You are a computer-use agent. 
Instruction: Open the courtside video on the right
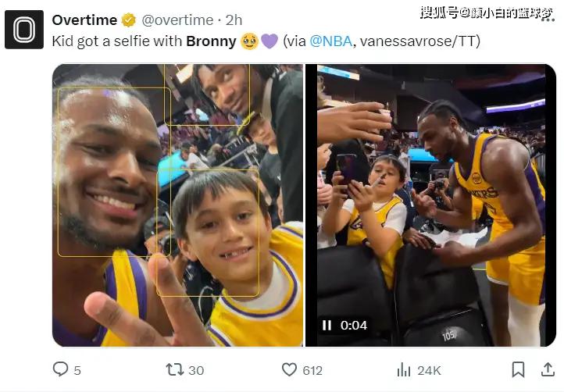tap(430, 205)
